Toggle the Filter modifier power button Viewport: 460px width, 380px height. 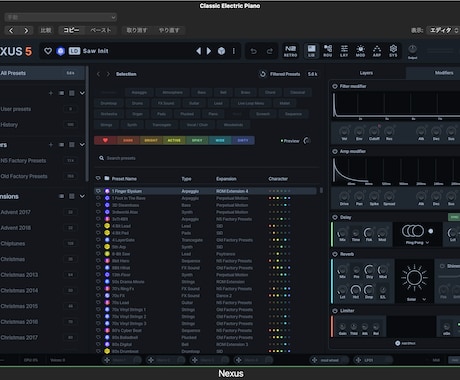click(335, 86)
